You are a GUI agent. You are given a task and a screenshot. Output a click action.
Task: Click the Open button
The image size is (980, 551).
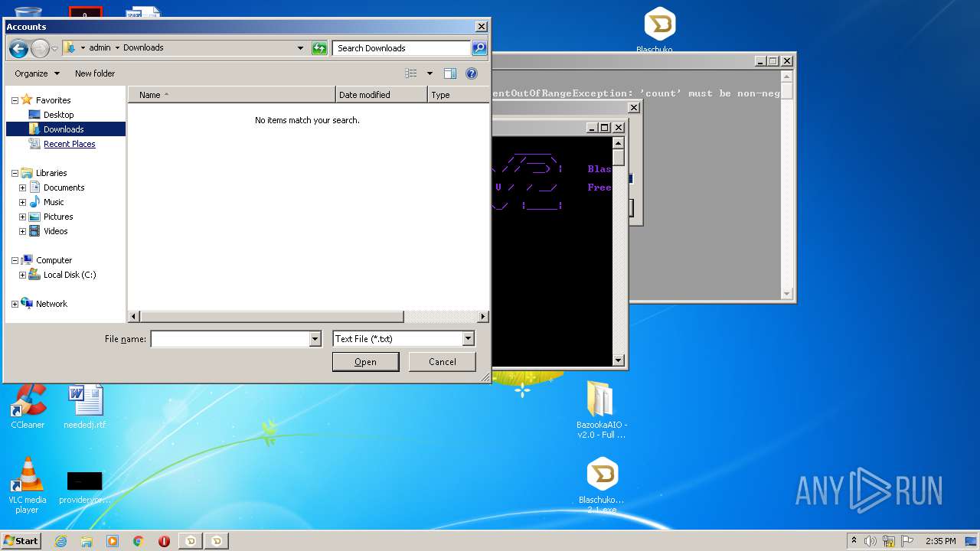coord(365,362)
